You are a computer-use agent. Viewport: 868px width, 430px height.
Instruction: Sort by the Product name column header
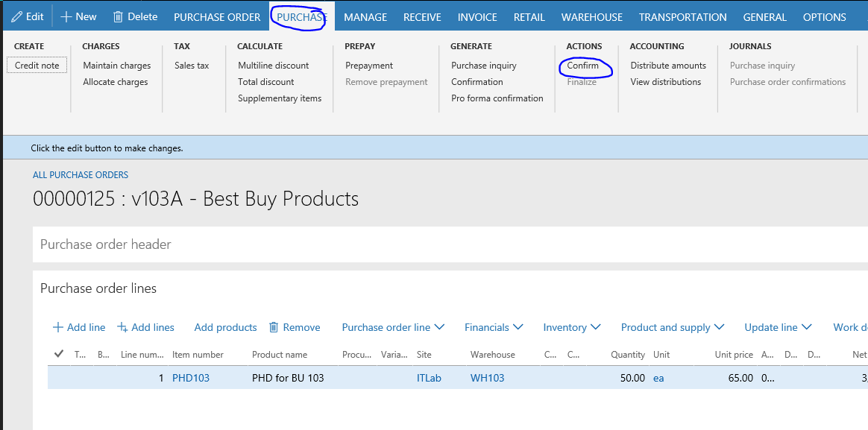click(x=280, y=355)
